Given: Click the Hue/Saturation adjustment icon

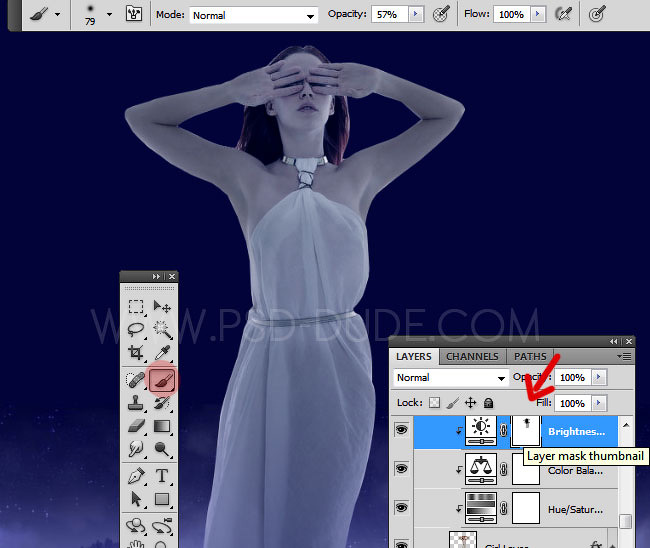Looking at the screenshot, I should [481, 508].
